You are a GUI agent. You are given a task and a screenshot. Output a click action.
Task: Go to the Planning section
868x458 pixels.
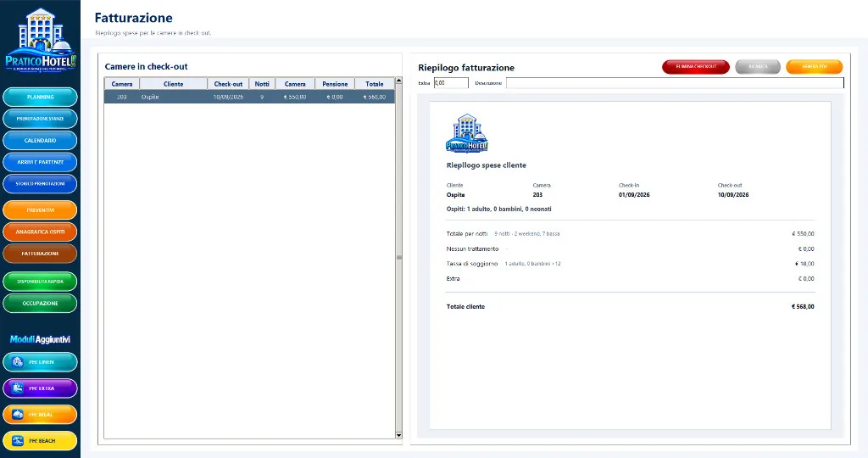40,97
